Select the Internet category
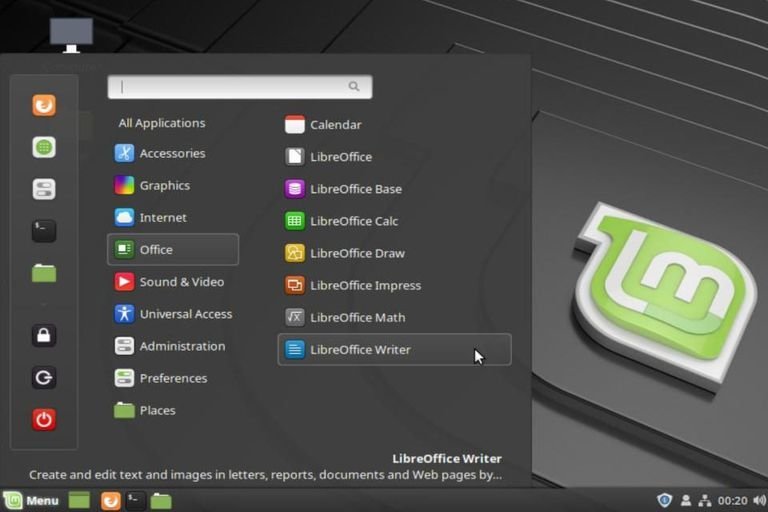 click(x=173, y=218)
